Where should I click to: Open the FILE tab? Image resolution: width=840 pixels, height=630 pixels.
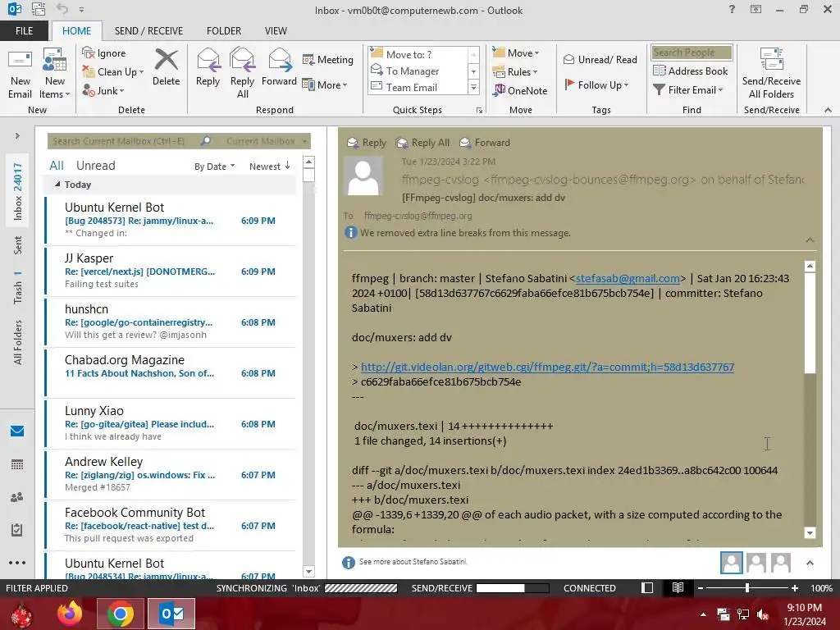coord(24,31)
